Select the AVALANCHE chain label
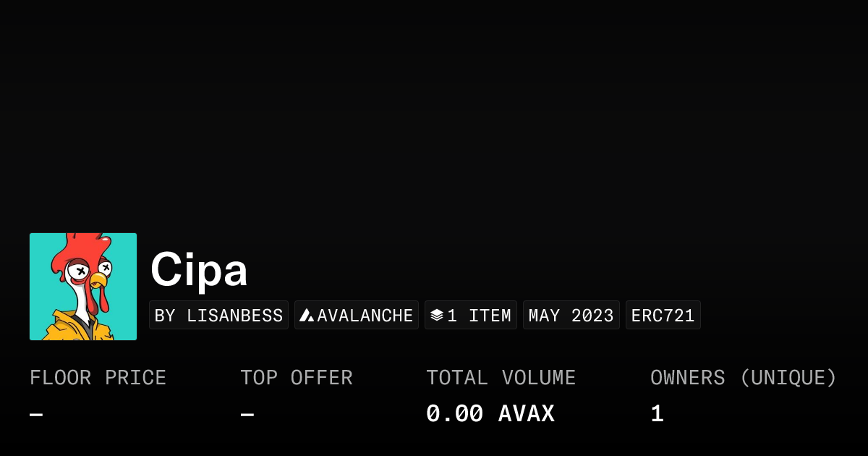 [x=365, y=316]
